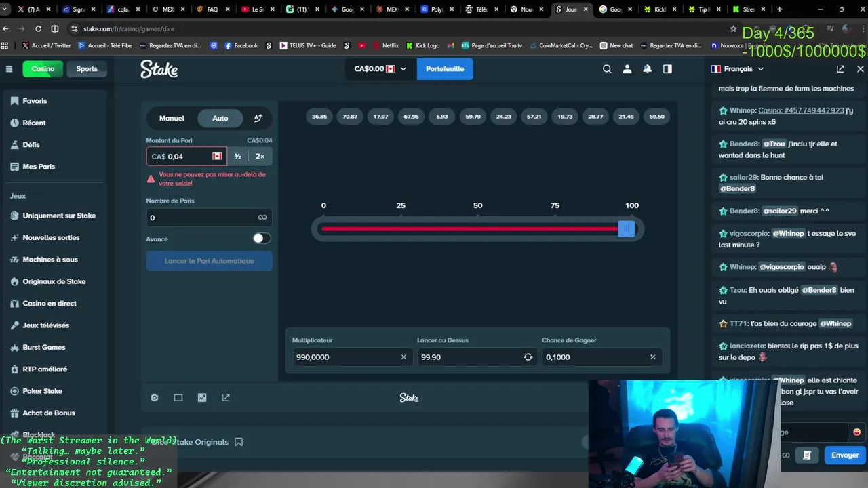Image resolution: width=868 pixels, height=488 pixels.
Task: Toggle the chat sidebar panel icon
Action: click(667, 69)
